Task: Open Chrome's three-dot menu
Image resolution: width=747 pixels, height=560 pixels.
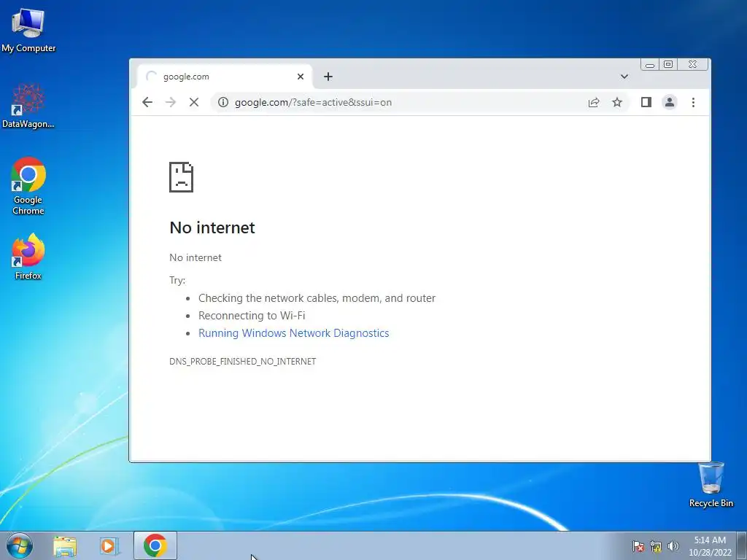Action: [x=693, y=102]
